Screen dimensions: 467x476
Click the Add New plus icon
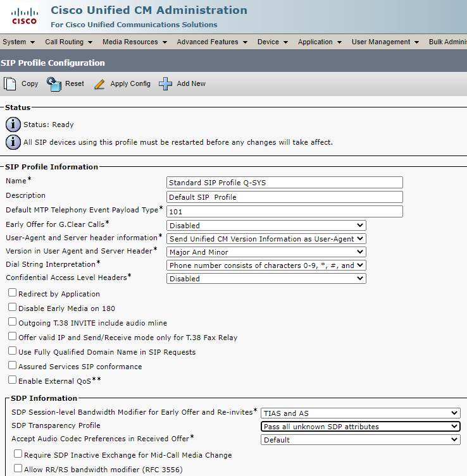click(166, 83)
